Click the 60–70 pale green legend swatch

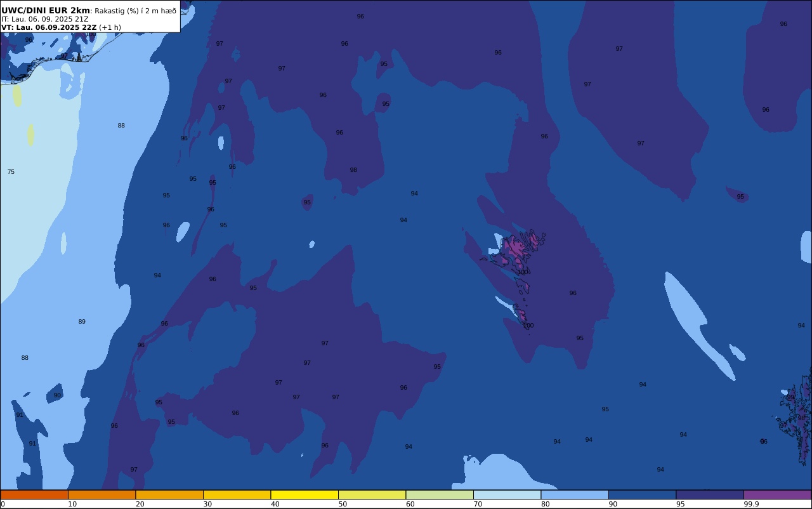tap(440, 494)
